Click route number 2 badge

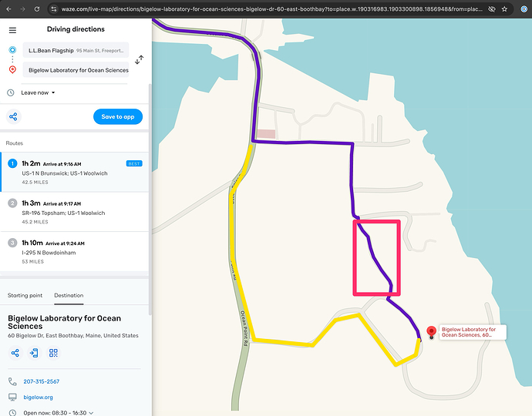(x=12, y=203)
